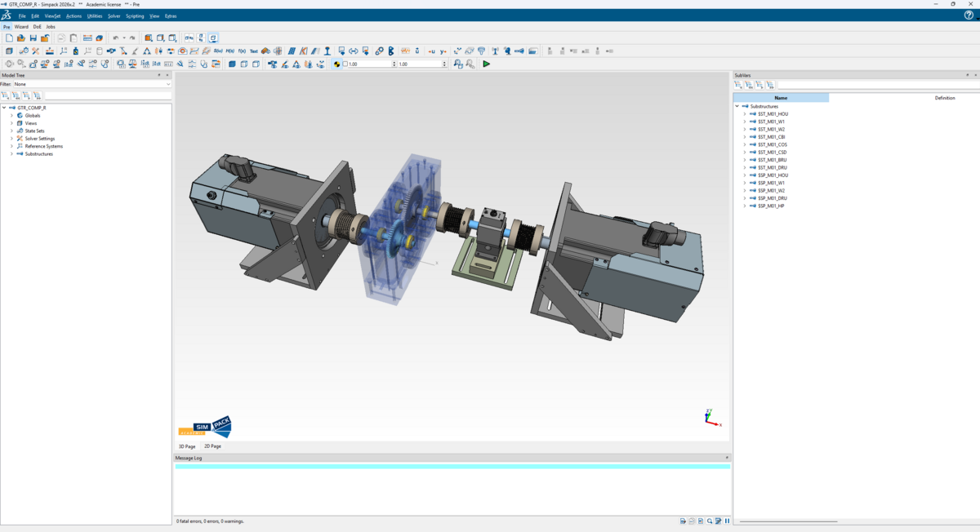Expand the Substructures node in Model Tree
The image size is (980, 532).
[x=11, y=153]
